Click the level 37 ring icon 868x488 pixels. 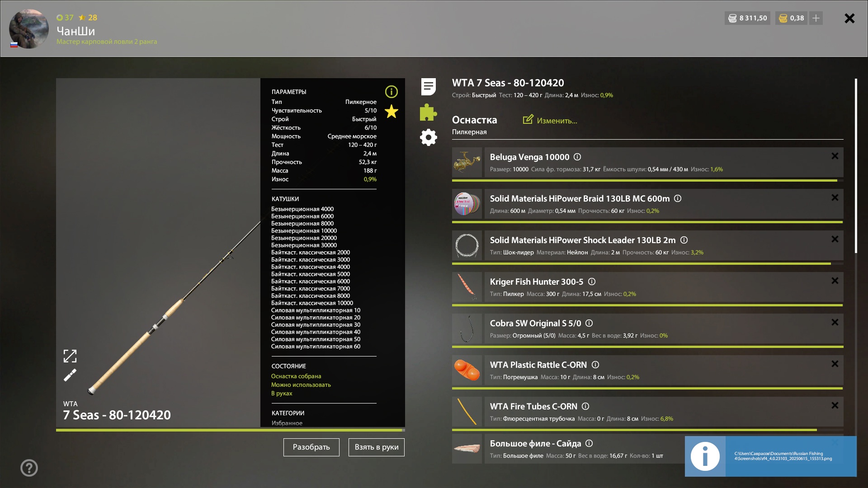tap(60, 18)
